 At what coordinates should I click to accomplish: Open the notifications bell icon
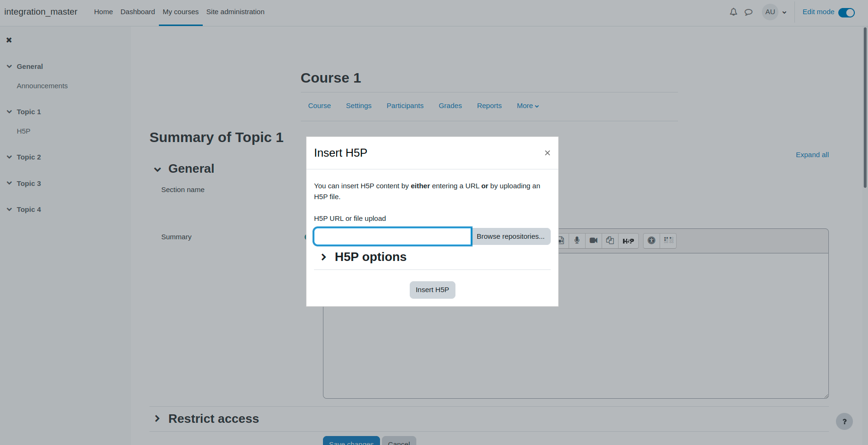pos(733,12)
